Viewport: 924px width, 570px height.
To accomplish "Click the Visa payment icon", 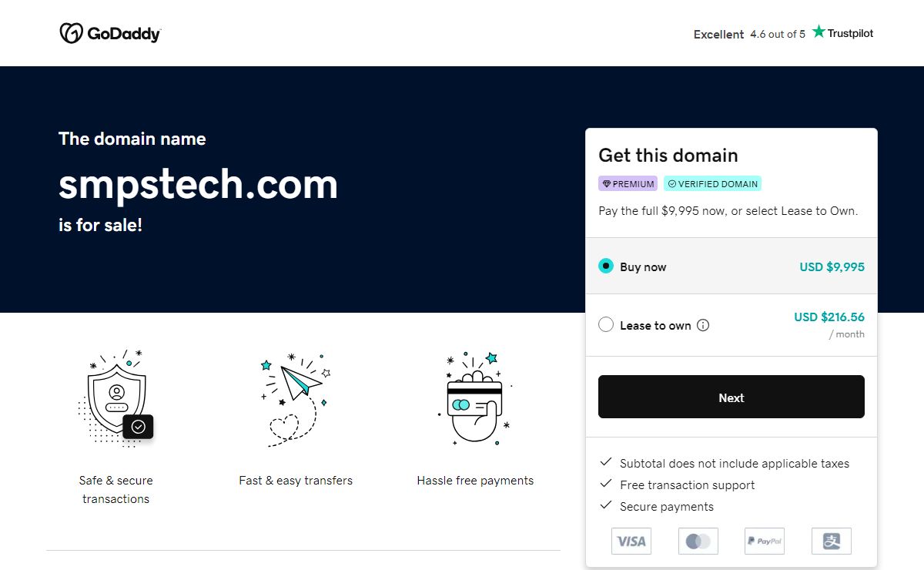I will pos(631,541).
